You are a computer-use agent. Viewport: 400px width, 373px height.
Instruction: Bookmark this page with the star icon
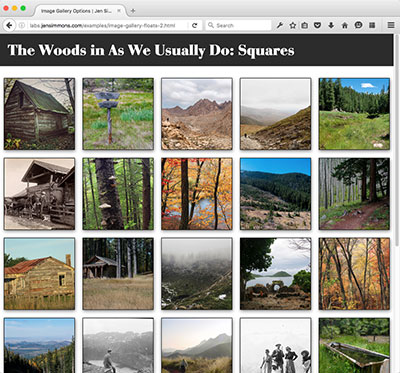click(x=292, y=25)
